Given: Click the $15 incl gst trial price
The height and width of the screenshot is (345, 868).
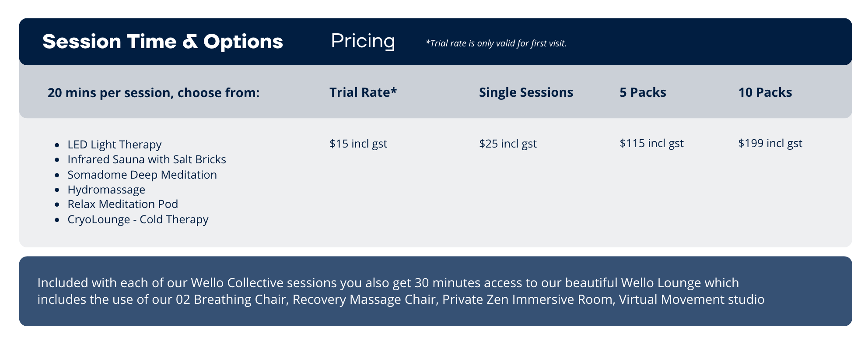Looking at the screenshot, I should click(x=358, y=144).
